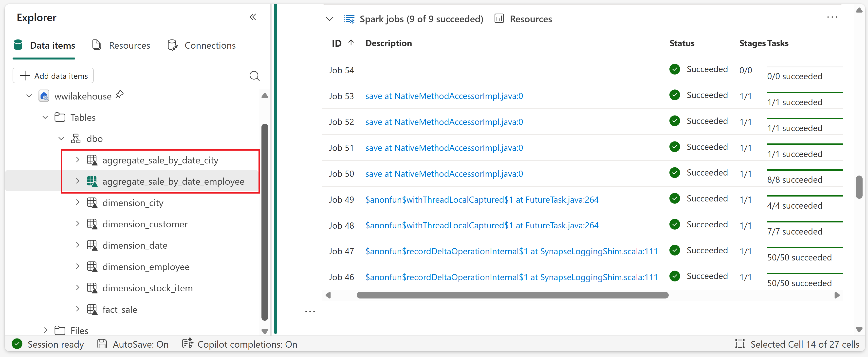Unpin wwilakehouse with the pin icon
This screenshot has width=868, height=357.
point(119,95)
